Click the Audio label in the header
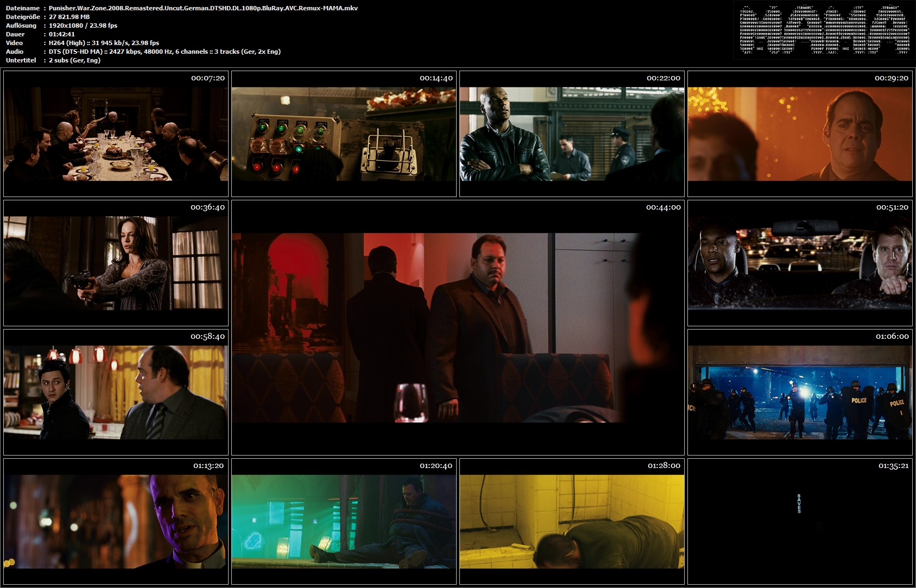Screen dimensions: 916x588 click(x=15, y=52)
